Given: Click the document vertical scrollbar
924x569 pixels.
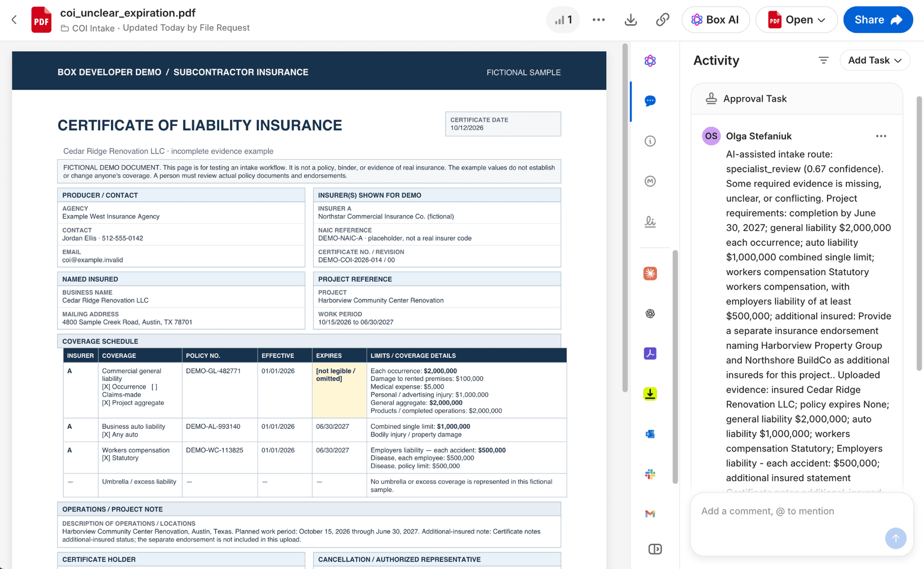Looking at the screenshot, I should coord(625,218).
